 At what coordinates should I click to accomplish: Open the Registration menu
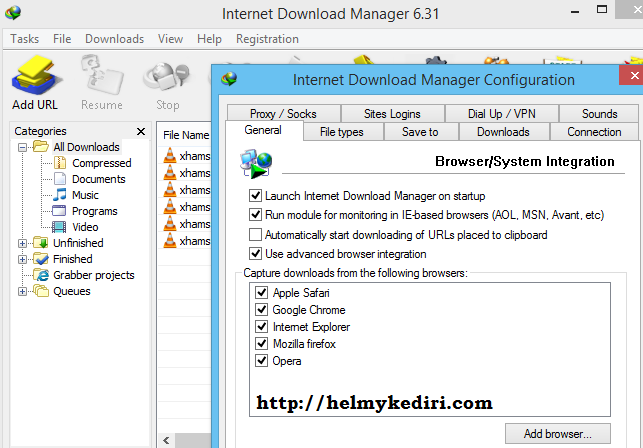tap(267, 39)
